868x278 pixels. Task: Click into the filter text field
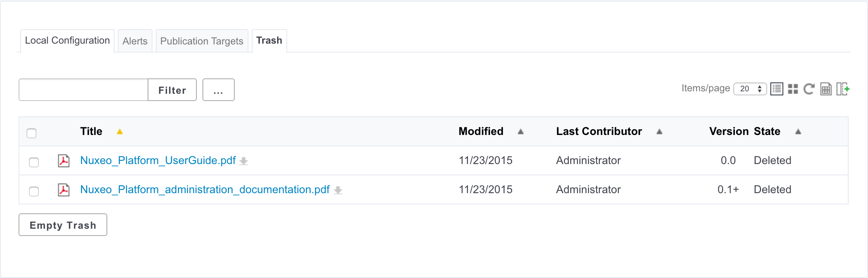pos(83,90)
